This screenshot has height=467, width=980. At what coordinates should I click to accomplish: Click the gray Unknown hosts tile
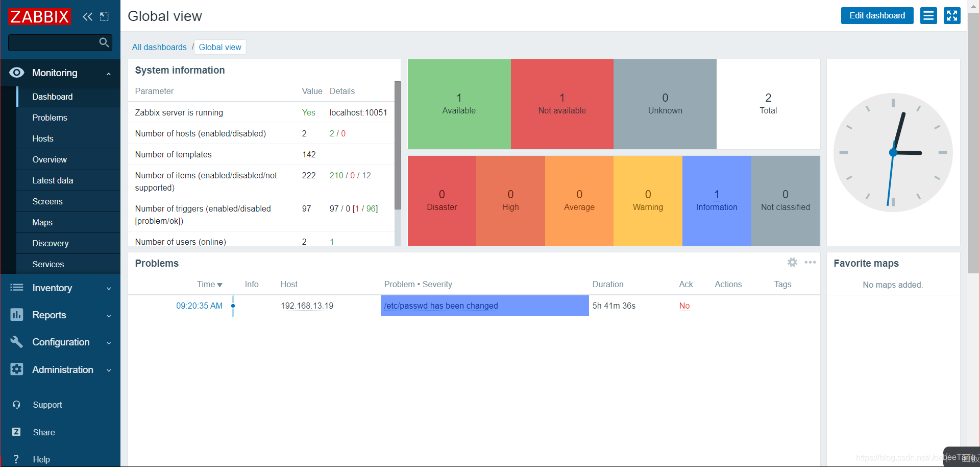665,104
